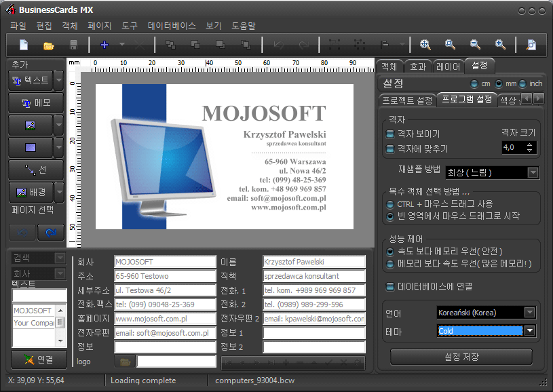Select CTRL + 마우스 드래그 사용 option
Image resolution: width=553 pixels, height=392 pixels.
pos(390,204)
